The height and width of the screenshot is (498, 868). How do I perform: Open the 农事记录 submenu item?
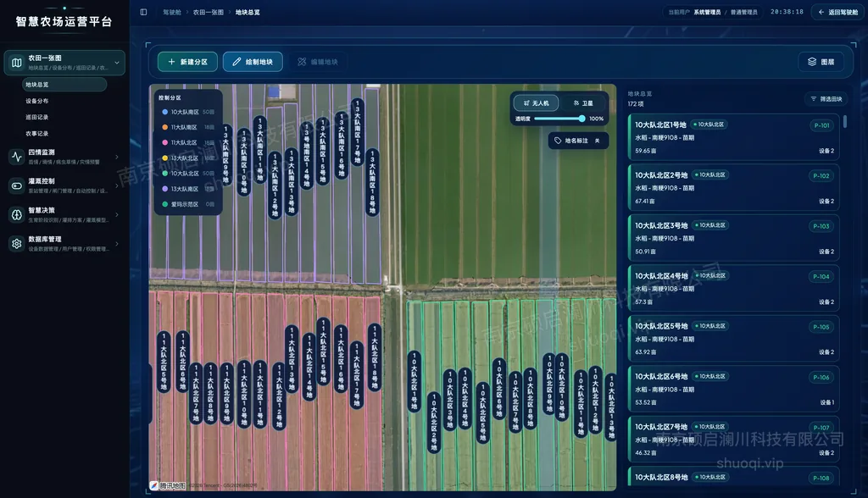[37, 133]
